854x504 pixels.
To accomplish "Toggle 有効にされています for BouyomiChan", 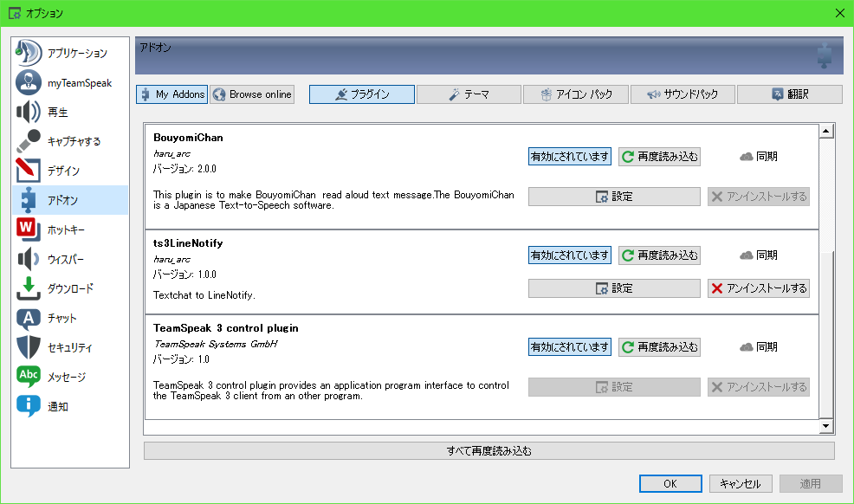I will pyautogui.click(x=570, y=157).
